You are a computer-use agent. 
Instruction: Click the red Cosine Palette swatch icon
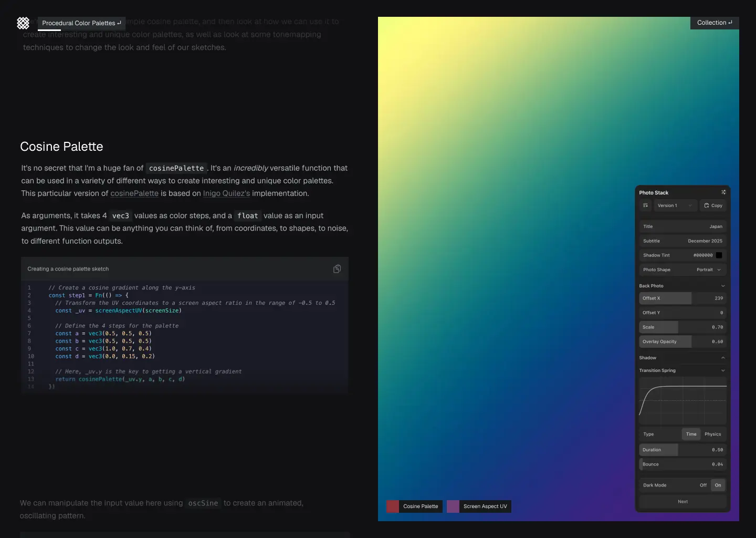393,506
